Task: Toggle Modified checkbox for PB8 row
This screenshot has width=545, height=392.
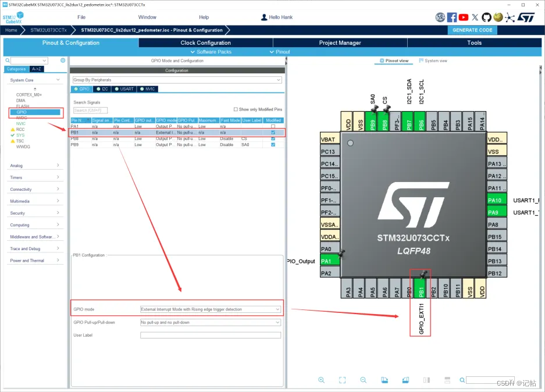Action: click(x=273, y=138)
